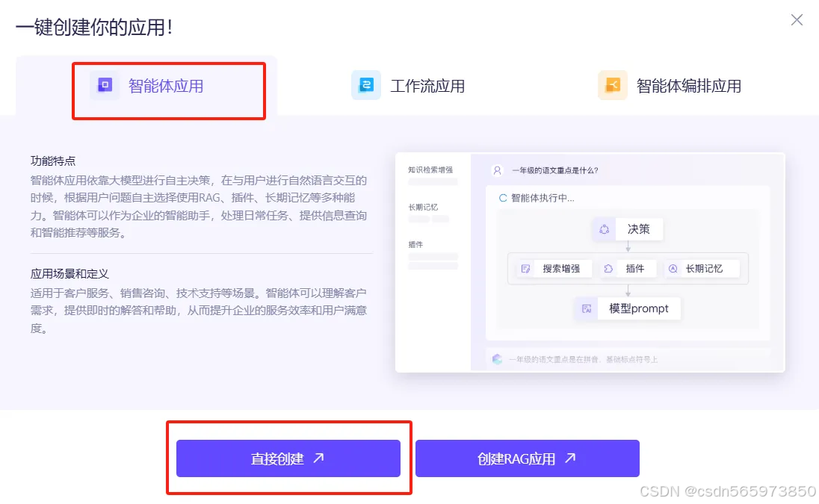Click the 模型prompt node in the preview
819x504 pixels.
click(628, 308)
